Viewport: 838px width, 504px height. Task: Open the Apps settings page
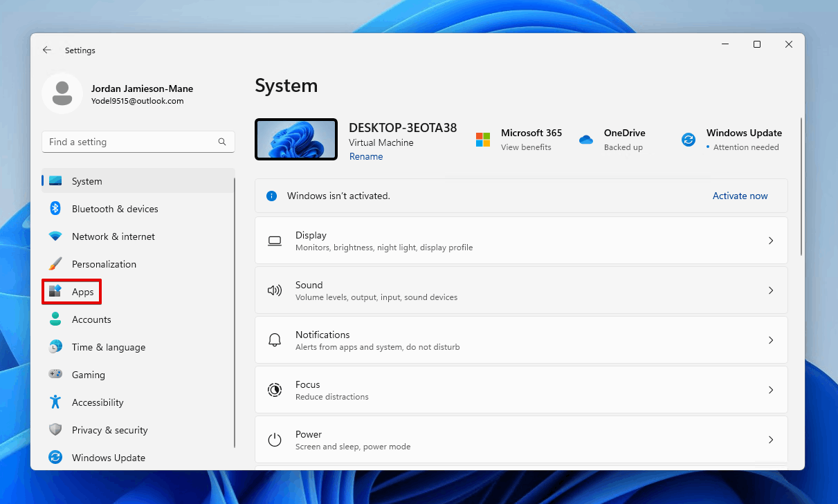[x=138, y=292]
